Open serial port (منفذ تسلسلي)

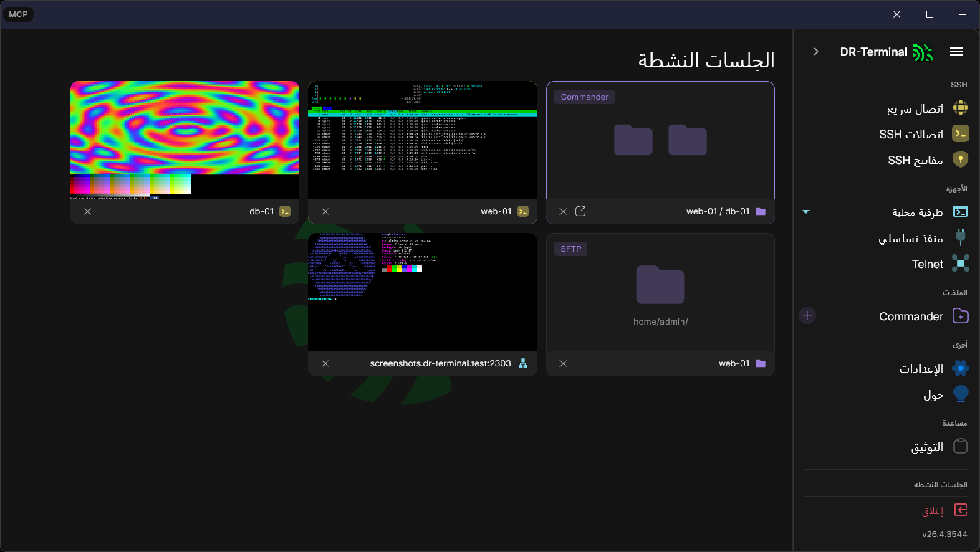(x=923, y=238)
